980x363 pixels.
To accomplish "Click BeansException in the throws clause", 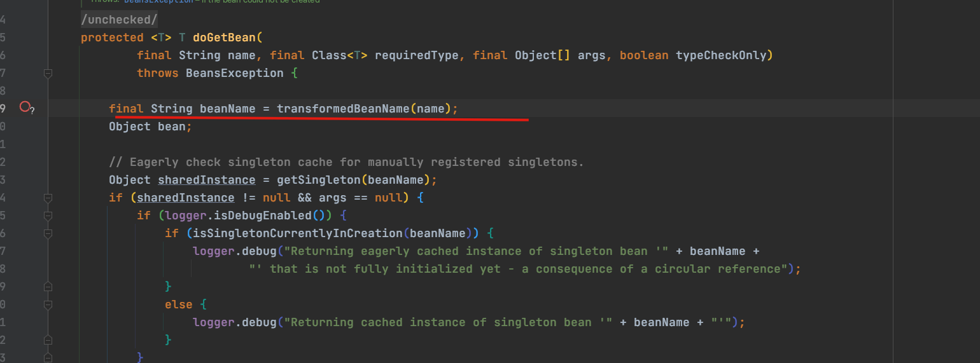I will [x=235, y=73].
